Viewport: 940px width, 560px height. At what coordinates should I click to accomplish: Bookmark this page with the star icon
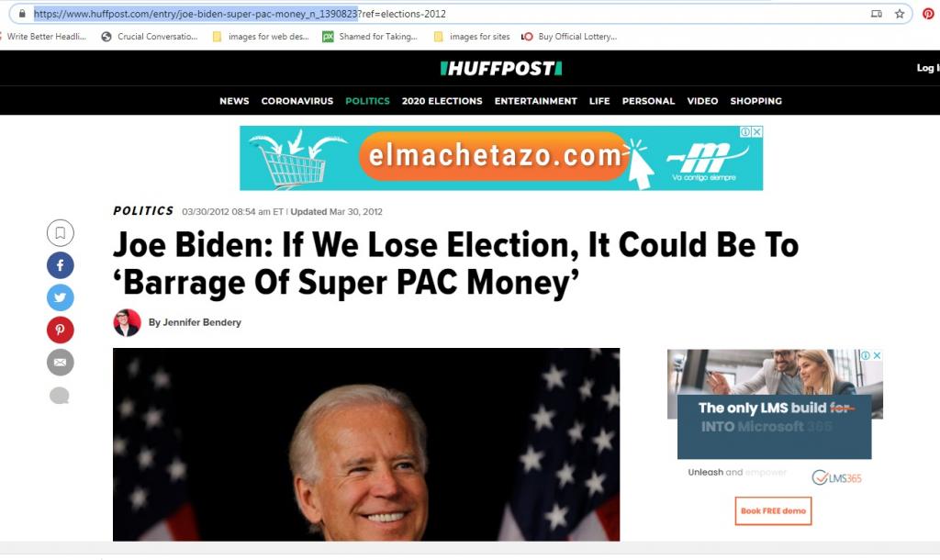click(x=900, y=14)
